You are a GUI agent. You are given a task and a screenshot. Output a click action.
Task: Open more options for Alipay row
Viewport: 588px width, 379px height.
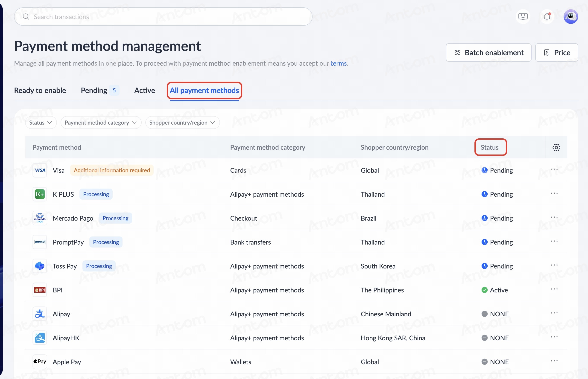point(554,313)
